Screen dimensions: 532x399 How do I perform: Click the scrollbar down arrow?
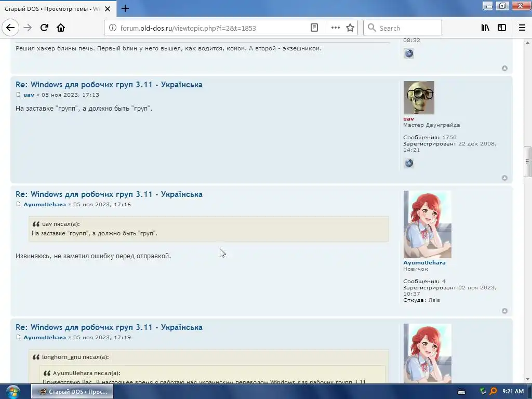pyautogui.click(x=527, y=379)
